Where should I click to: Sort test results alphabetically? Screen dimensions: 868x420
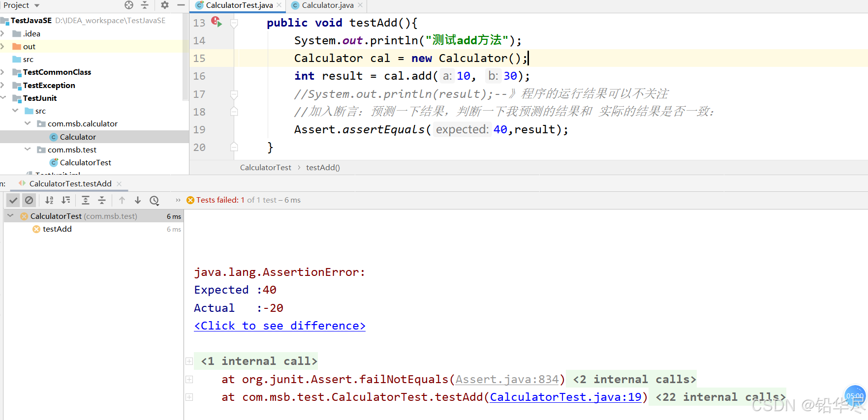[x=49, y=200]
